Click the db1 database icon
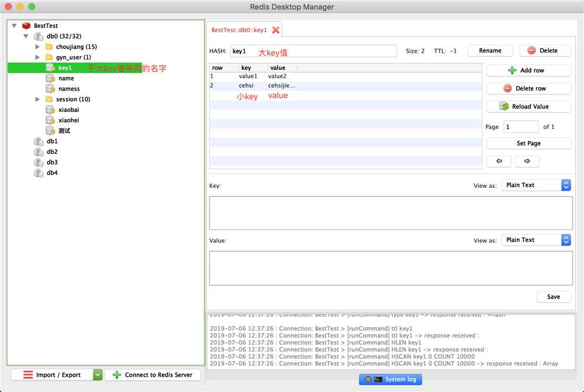This screenshot has height=392, width=584. [39, 141]
